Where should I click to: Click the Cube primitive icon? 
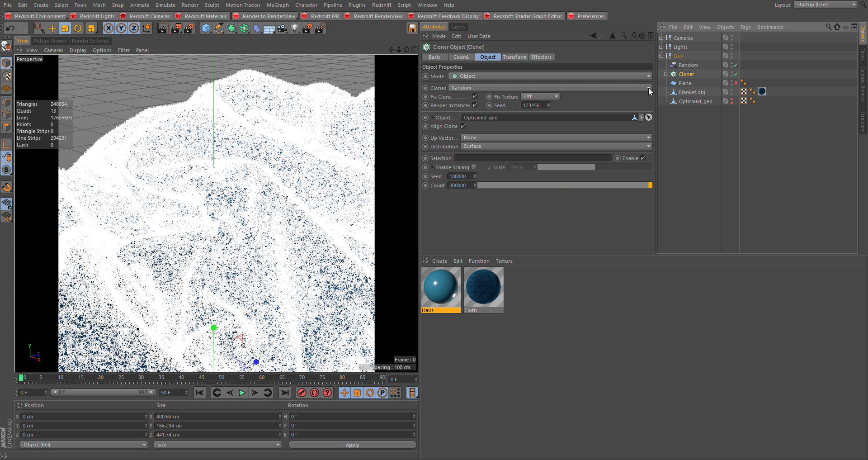[206, 28]
